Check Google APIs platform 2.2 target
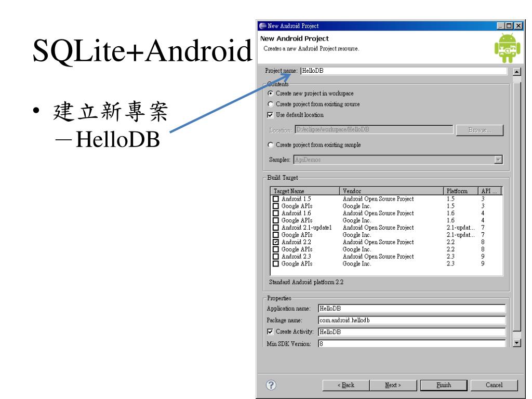This screenshot has height=399, width=532. tap(276, 249)
